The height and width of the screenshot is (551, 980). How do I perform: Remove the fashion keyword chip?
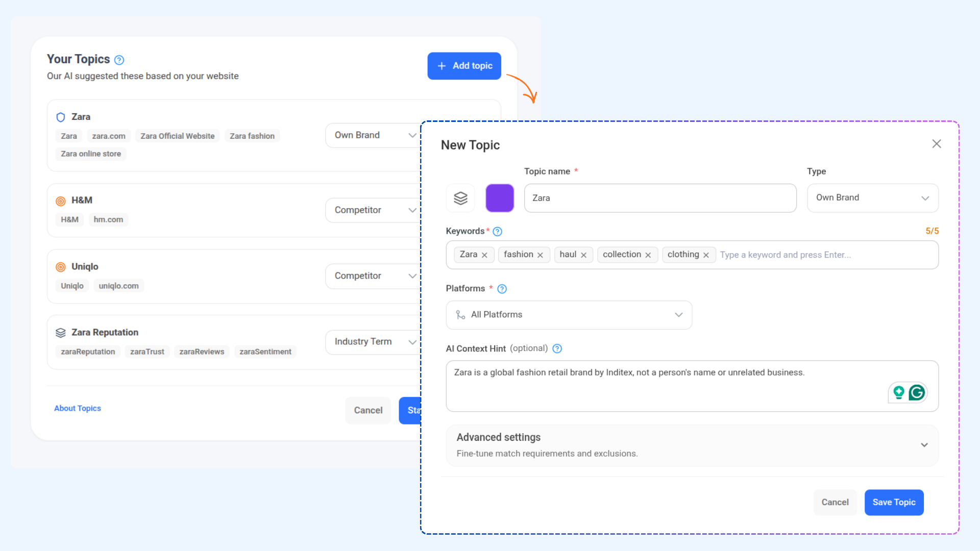coord(540,255)
